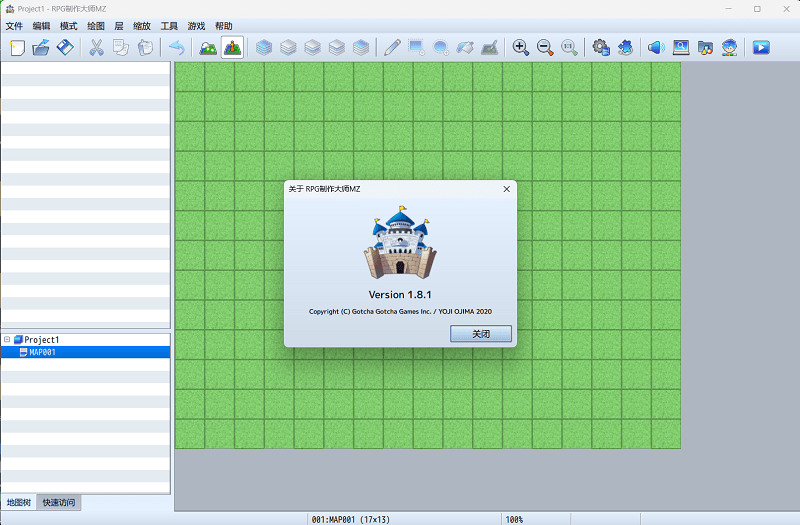Switch to the 快速访问 tab
The height and width of the screenshot is (525, 800).
point(58,502)
